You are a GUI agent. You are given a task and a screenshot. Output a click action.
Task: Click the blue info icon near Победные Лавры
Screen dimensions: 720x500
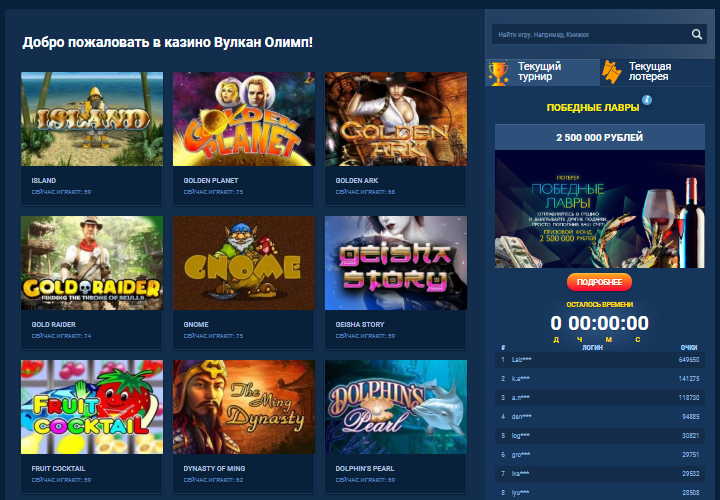[x=647, y=100]
